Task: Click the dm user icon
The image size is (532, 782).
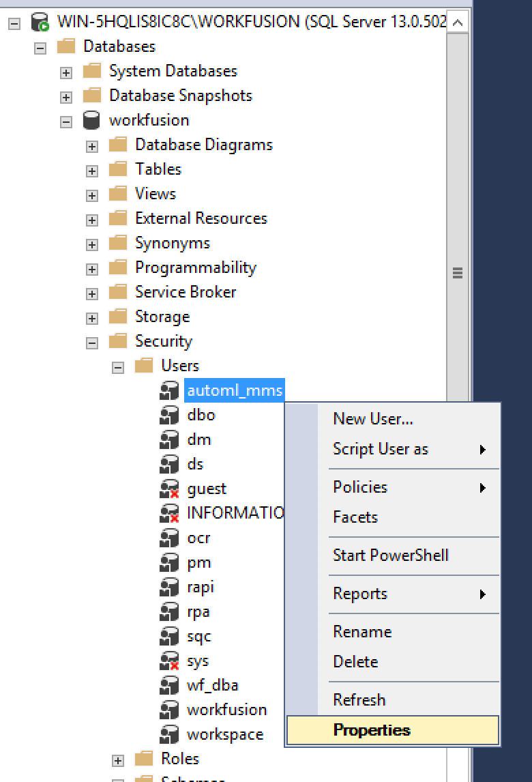Action: (170, 439)
